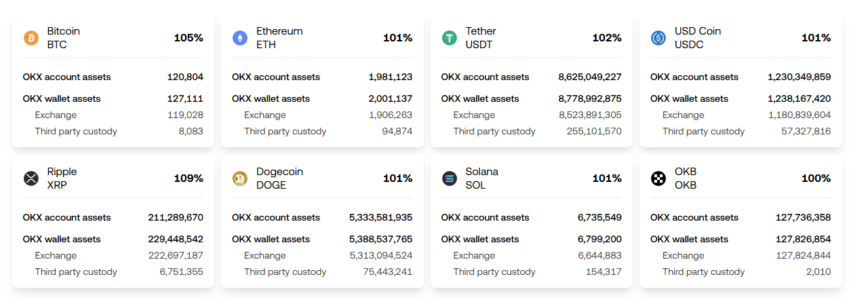Select the USD Coin USDC card title
The height and width of the screenshot is (298, 868).
click(x=698, y=38)
